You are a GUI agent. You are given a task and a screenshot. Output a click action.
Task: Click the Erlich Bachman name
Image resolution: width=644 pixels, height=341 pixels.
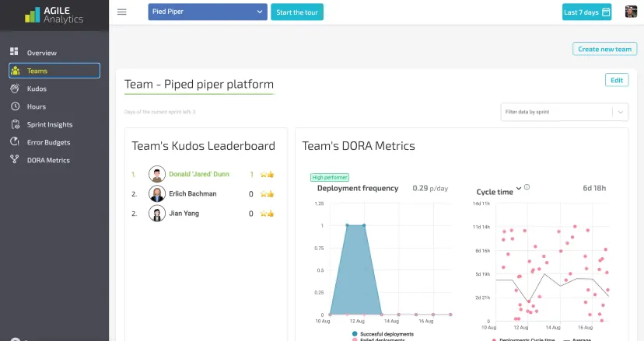[193, 193]
